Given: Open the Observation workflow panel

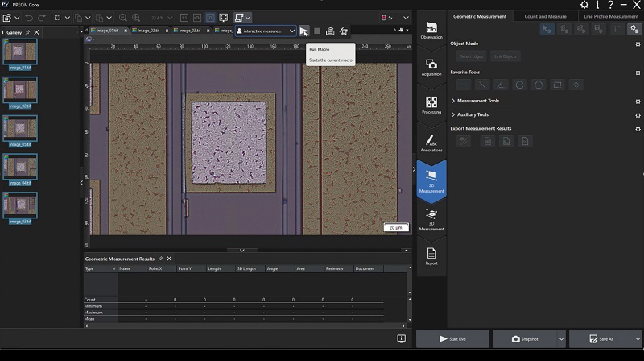Looking at the screenshot, I should pos(431,31).
